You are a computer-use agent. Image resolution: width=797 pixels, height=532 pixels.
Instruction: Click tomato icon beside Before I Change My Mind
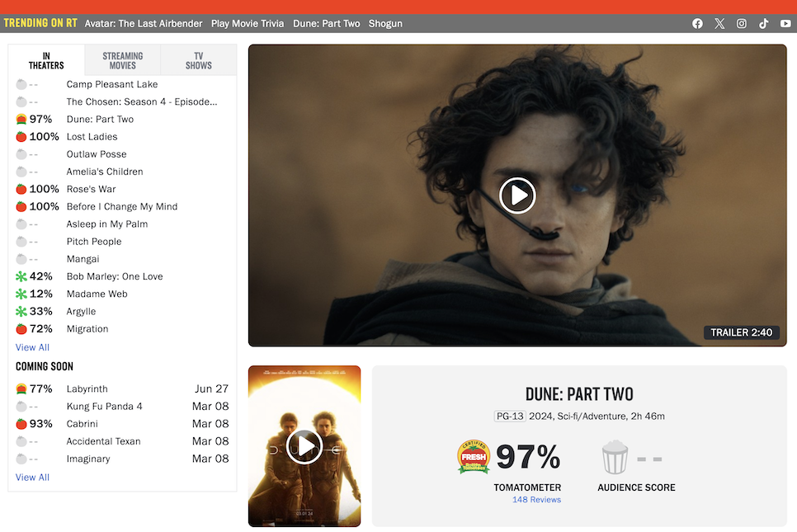(x=21, y=206)
